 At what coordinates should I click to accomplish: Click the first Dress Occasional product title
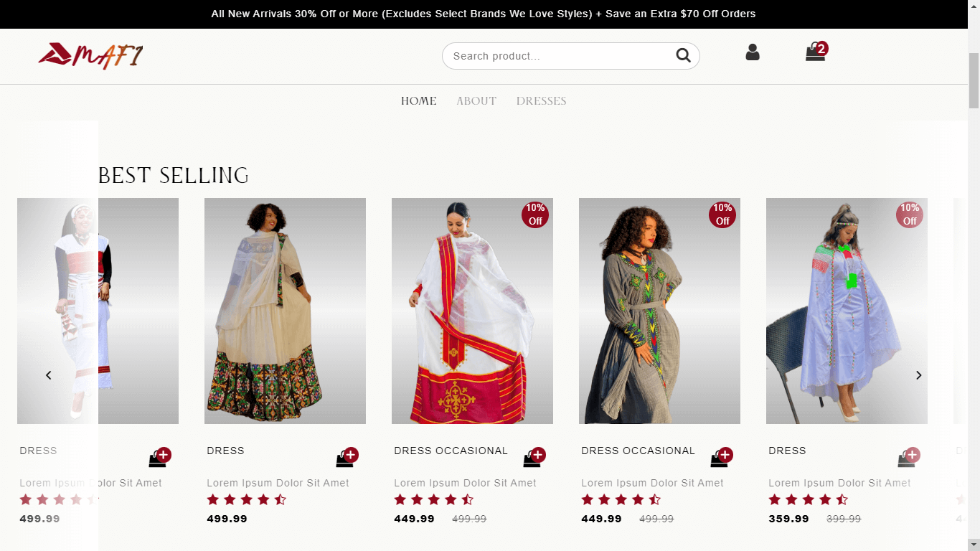[x=451, y=451]
